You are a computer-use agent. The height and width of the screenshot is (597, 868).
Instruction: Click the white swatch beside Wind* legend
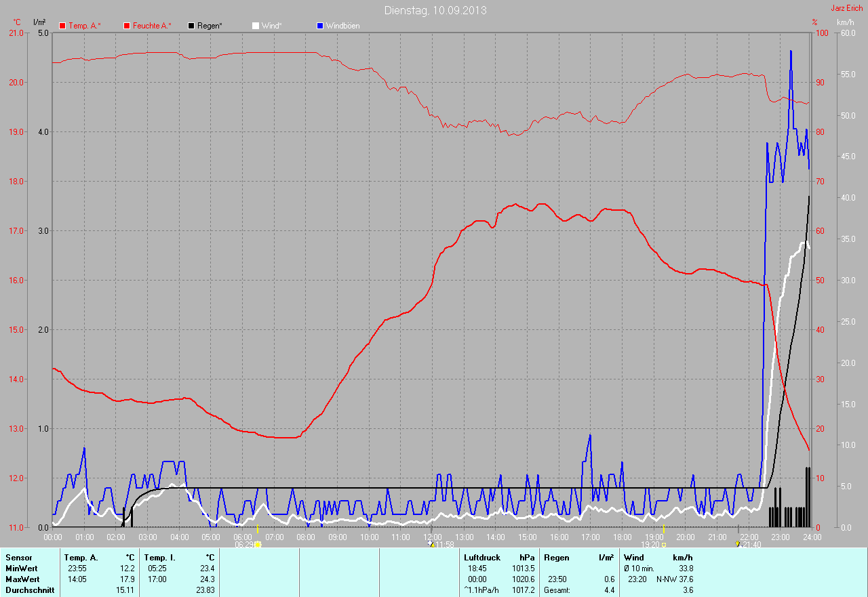click(256, 26)
